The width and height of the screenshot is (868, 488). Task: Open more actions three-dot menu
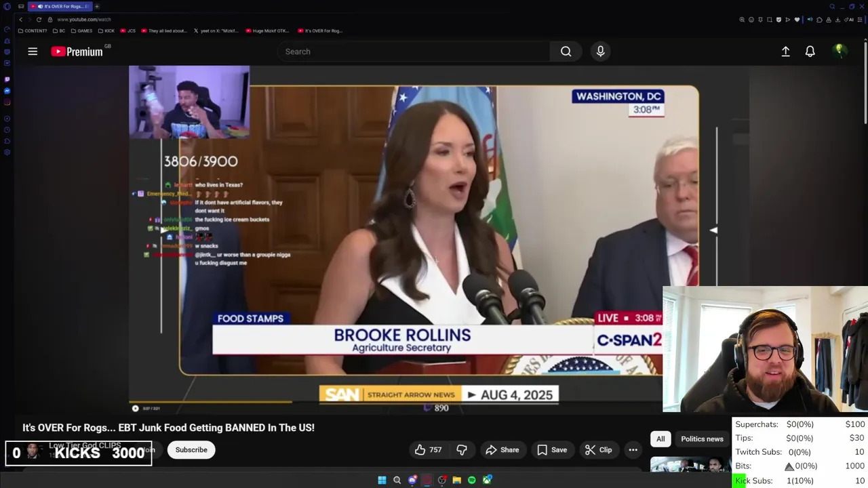(x=633, y=450)
